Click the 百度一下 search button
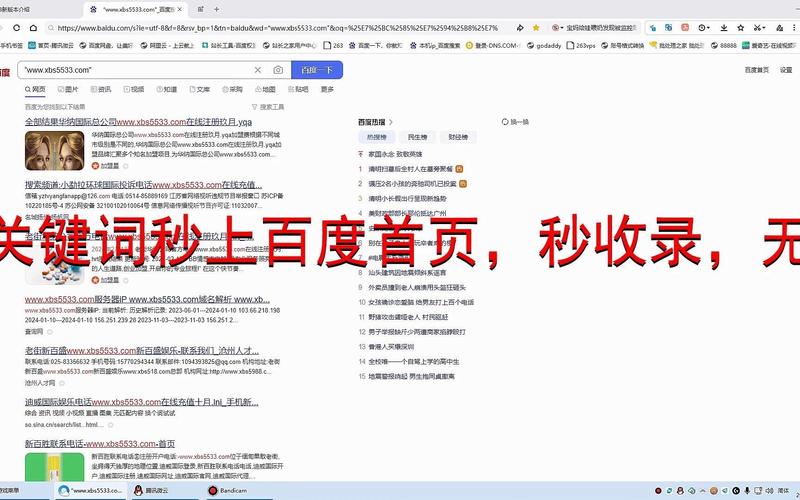 click(x=317, y=70)
